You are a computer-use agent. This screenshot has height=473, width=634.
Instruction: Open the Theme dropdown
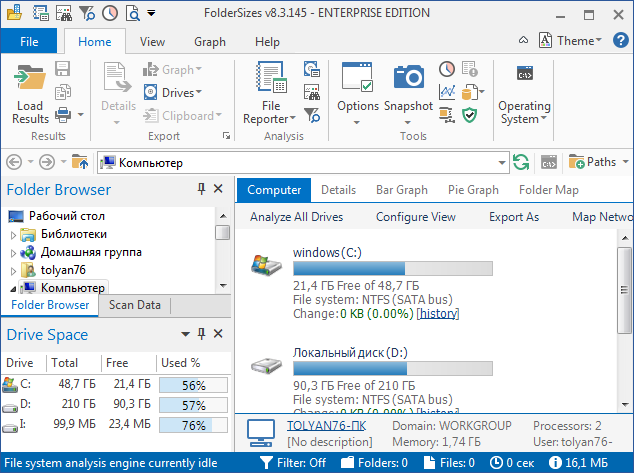[x=571, y=40]
